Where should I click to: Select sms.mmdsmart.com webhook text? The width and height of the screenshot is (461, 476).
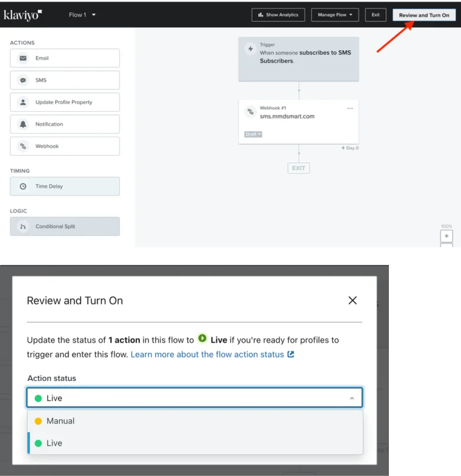(x=287, y=116)
